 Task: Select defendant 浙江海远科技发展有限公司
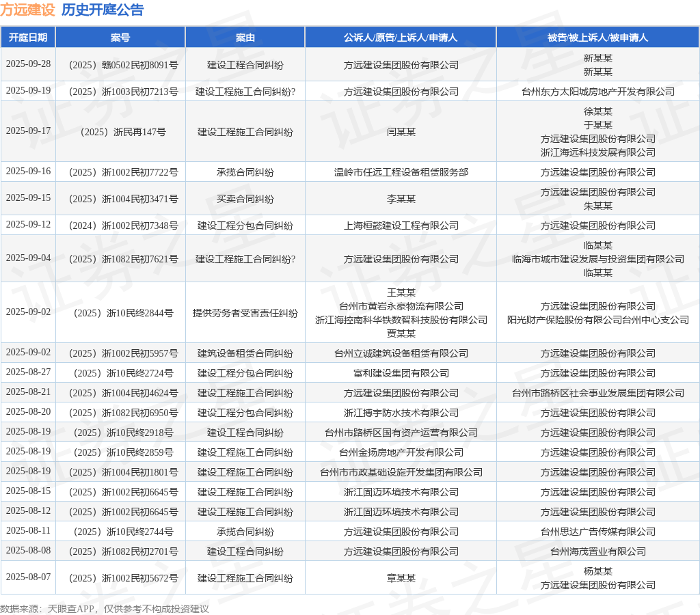597,152
